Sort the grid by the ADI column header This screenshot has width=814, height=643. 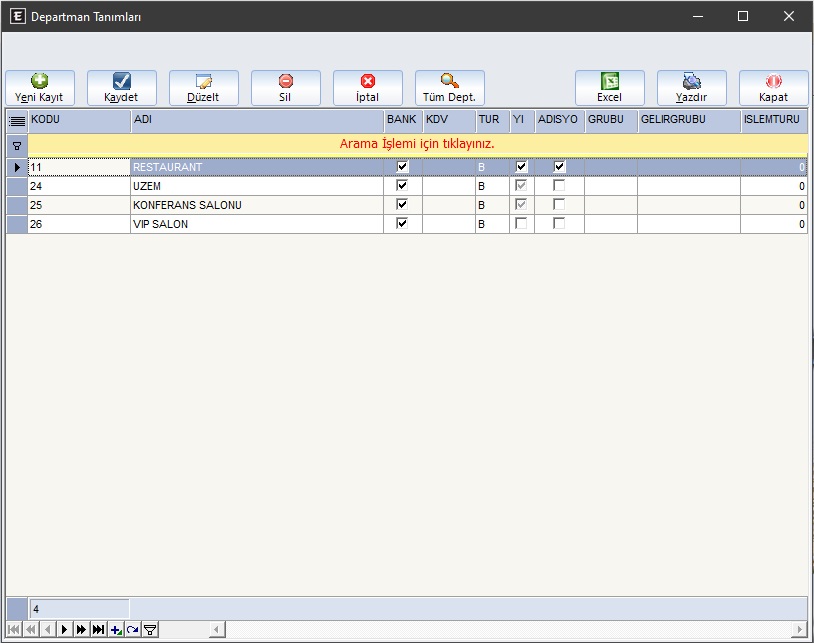tap(257, 120)
